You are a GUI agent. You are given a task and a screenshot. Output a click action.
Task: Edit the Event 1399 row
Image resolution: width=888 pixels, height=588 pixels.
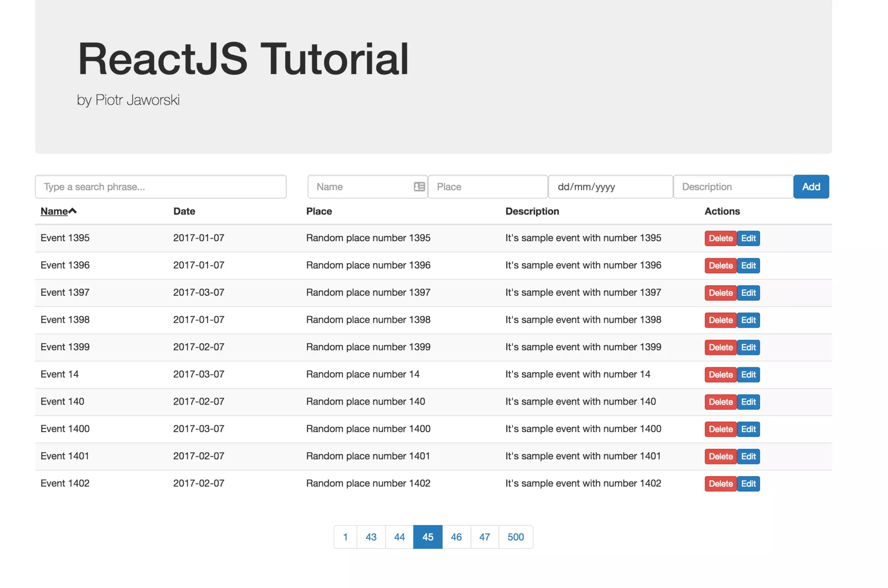[749, 347]
